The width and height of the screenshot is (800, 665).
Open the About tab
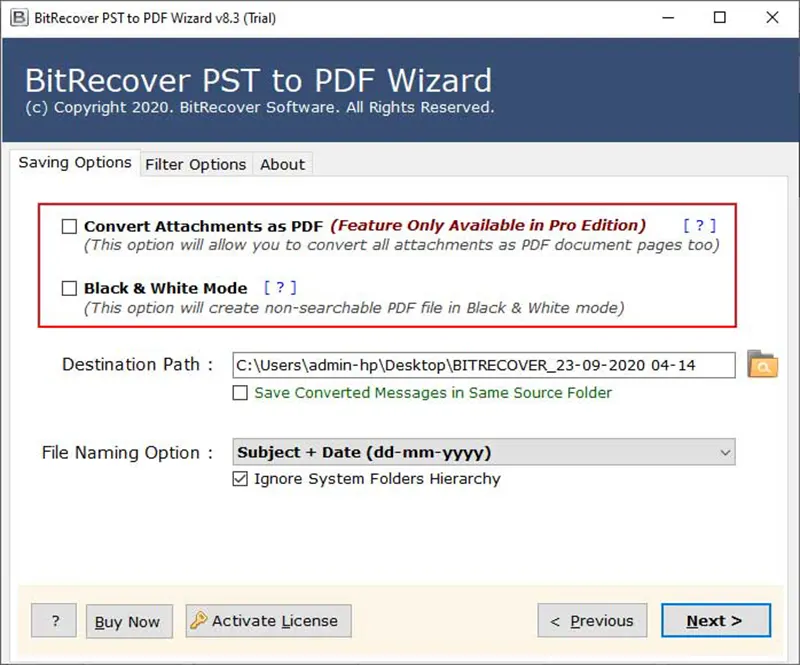point(283,164)
